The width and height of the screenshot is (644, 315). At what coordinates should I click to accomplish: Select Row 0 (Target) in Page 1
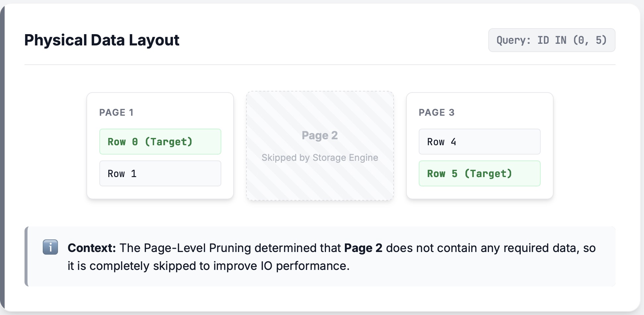[x=160, y=142]
